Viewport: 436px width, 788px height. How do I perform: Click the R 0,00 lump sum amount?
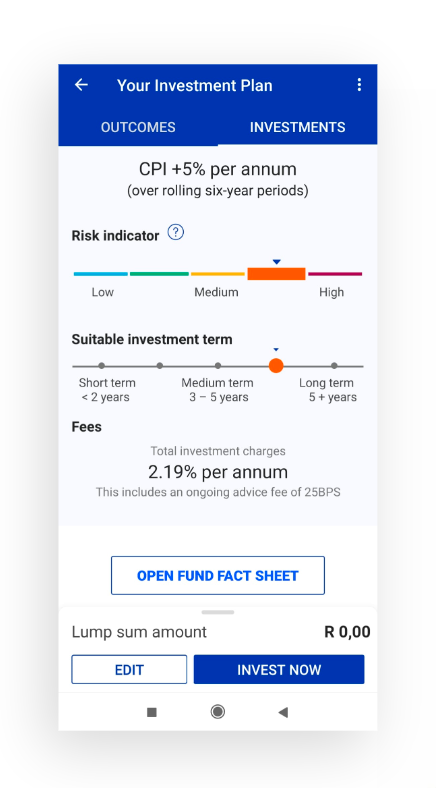(347, 632)
